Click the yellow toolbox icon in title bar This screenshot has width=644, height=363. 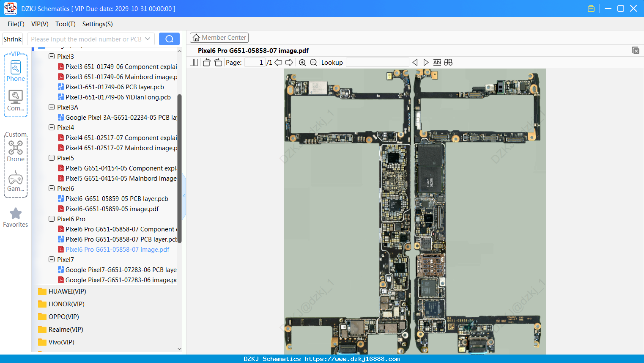591,8
